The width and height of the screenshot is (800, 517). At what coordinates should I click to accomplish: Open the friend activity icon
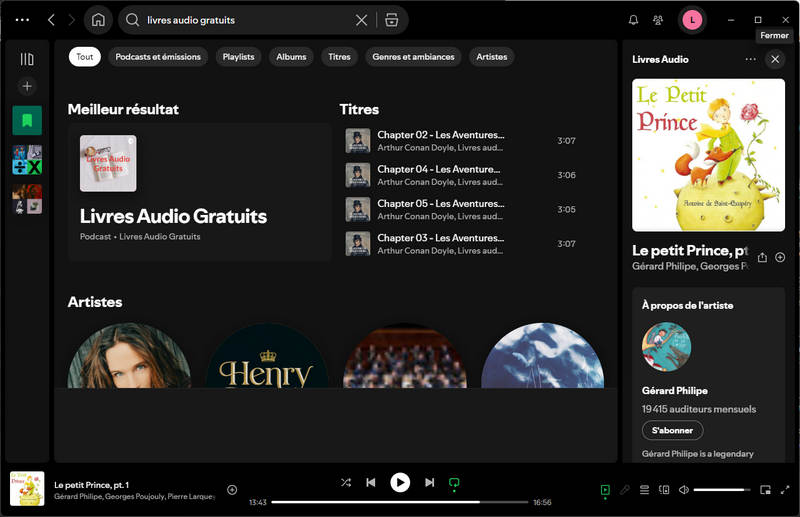(x=658, y=20)
